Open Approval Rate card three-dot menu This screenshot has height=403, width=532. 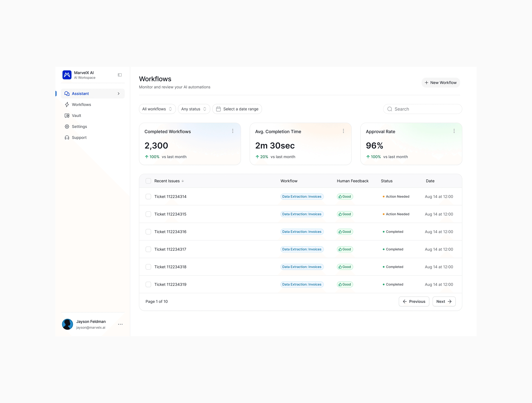click(454, 131)
